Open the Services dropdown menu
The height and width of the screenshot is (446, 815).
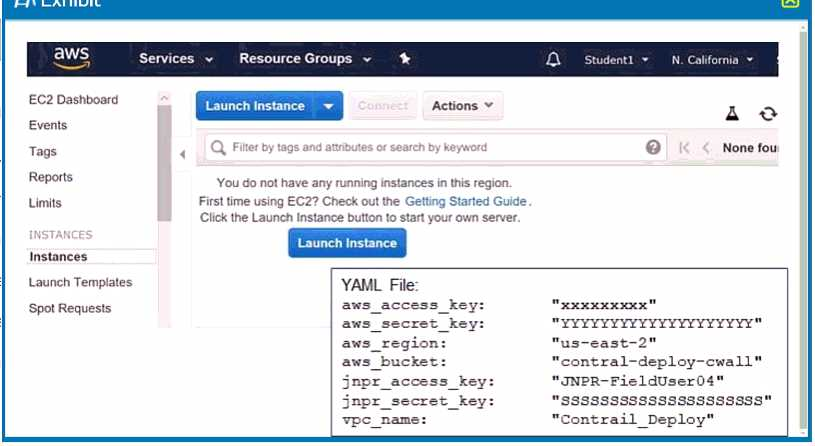click(x=176, y=59)
